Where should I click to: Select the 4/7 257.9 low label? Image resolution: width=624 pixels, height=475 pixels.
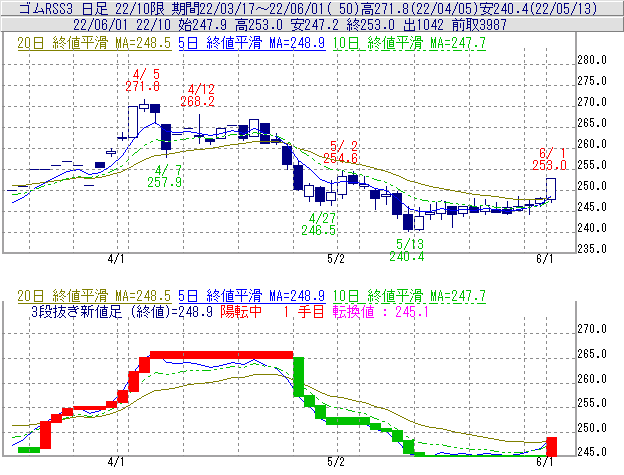[164, 176]
